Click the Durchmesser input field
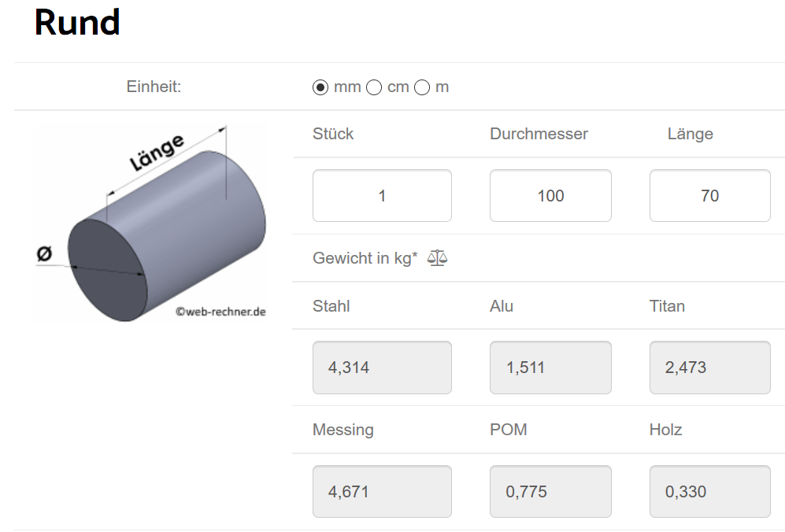This screenshot has height=532, width=785. coord(550,196)
